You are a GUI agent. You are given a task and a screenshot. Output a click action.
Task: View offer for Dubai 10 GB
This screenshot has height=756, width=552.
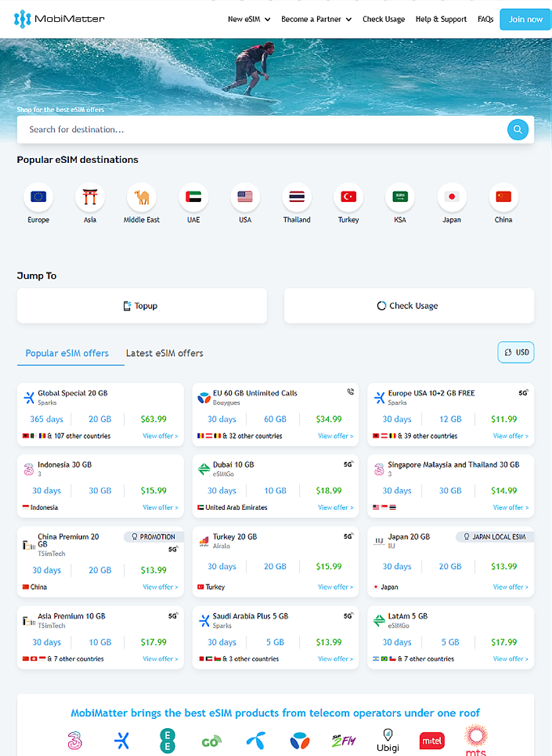coord(336,507)
